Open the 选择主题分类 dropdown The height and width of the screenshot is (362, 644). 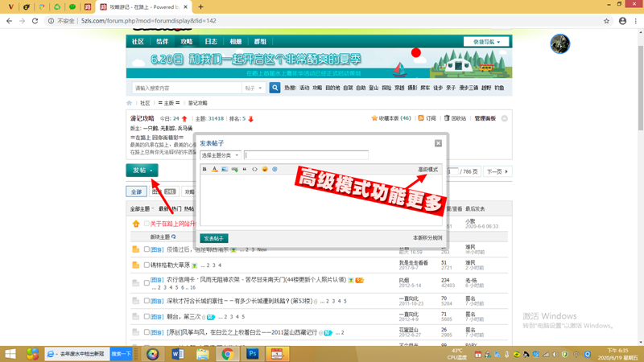pyautogui.click(x=220, y=155)
